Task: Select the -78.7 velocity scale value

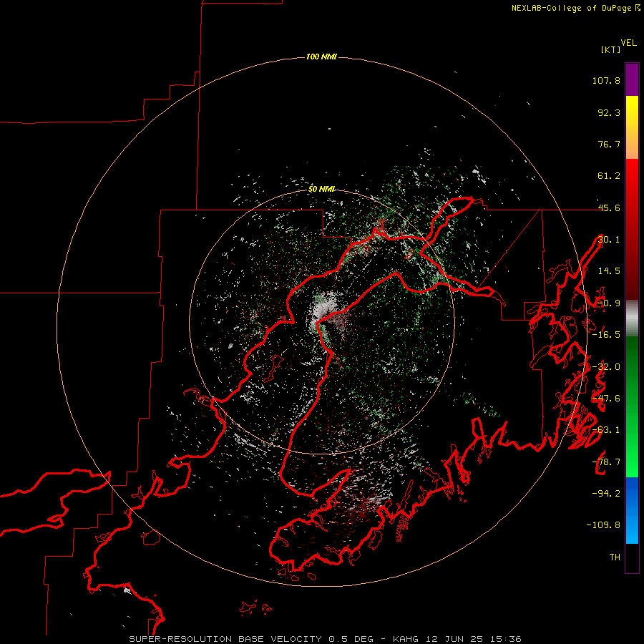Action: (x=606, y=462)
